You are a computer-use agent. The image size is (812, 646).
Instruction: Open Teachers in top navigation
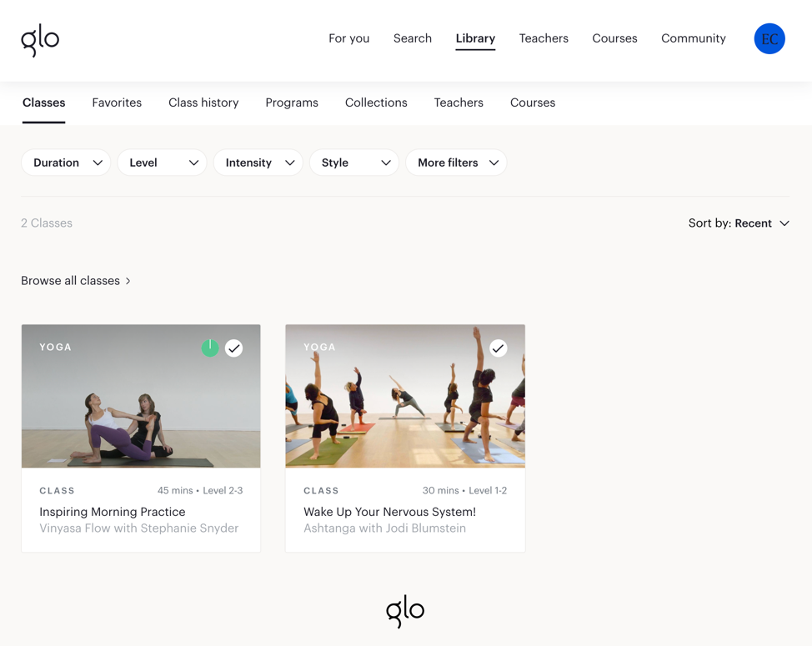544,38
